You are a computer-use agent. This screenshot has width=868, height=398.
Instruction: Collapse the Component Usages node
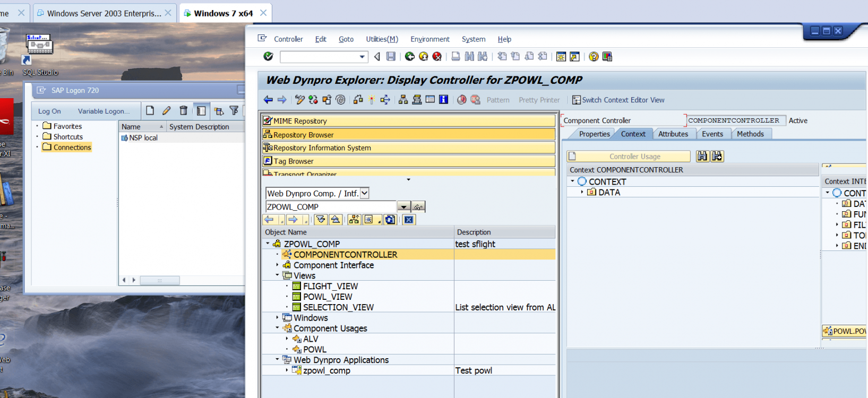(277, 328)
